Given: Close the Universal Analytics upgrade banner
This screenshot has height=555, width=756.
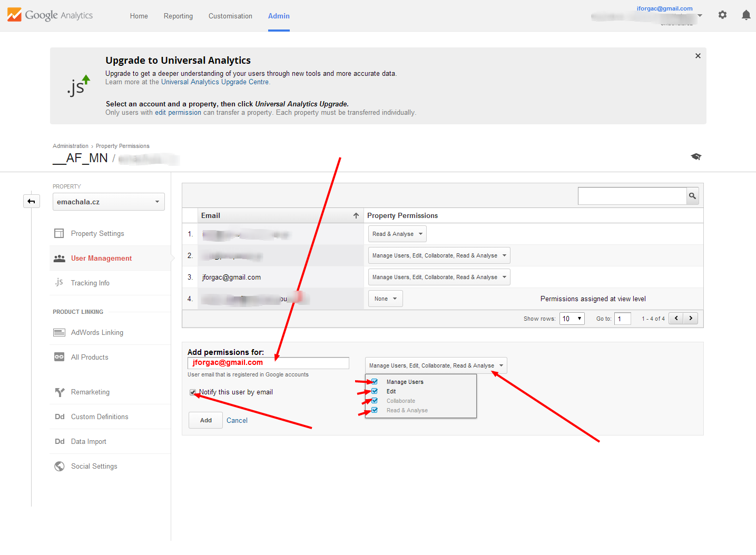Looking at the screenshot, I should (698, 56).
